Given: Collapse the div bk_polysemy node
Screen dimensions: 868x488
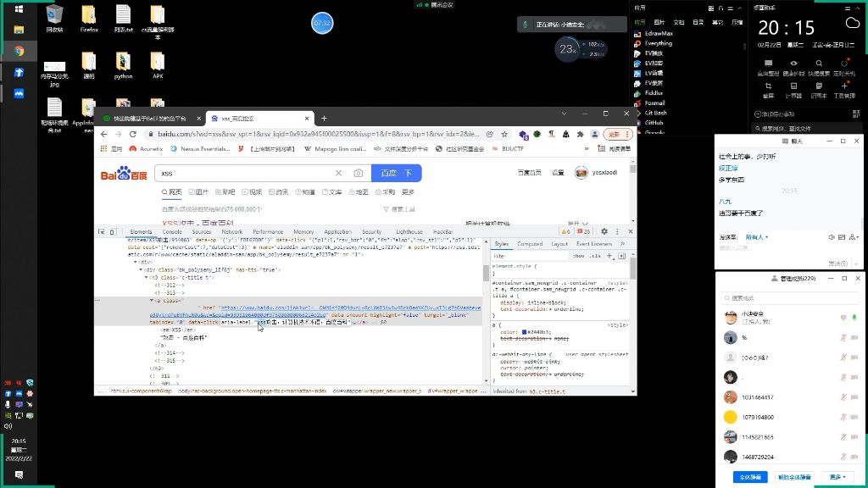Looking at the screenshot, I should pos(142,269).
